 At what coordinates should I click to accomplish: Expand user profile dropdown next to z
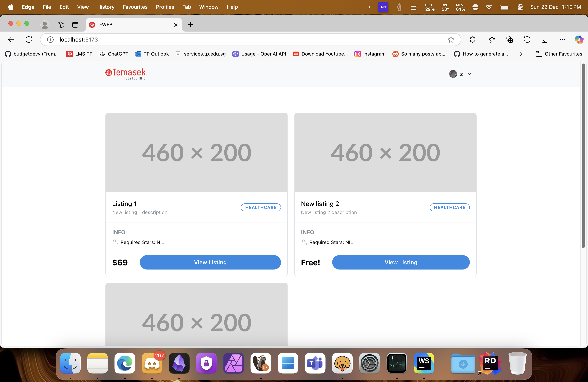tap(469, 74)
